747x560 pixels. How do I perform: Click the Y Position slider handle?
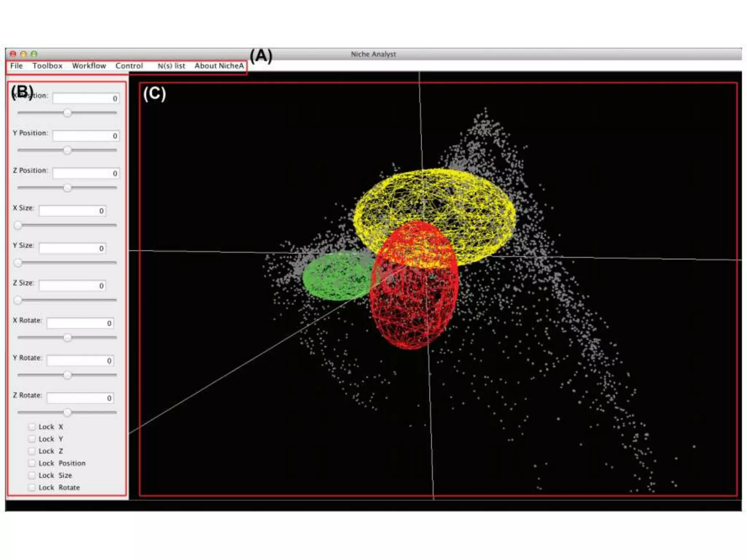pos(67,150)
